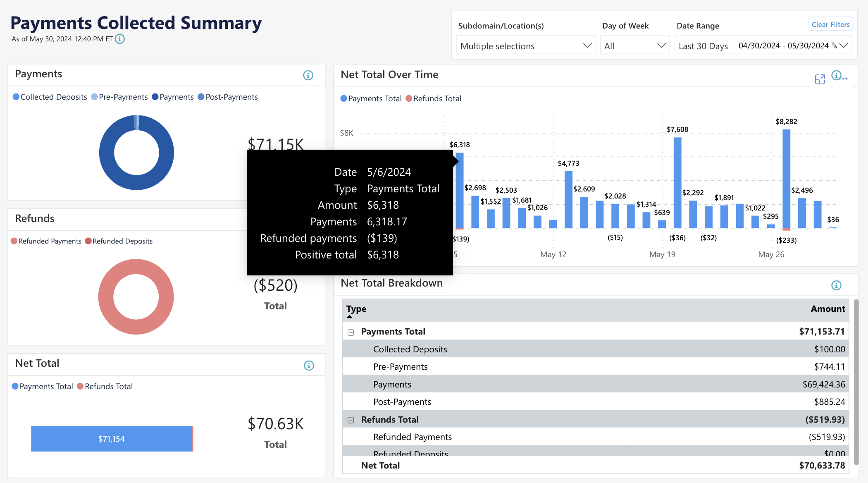Toggle Refunds Total legend in Net Total panel
Image resolution: width=868 pixels, height=483 pixels.
pyautogui.click(x=105, y=386)
